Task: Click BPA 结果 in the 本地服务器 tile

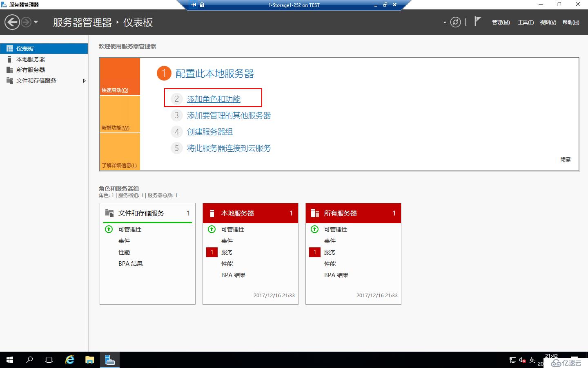Action: click(234, 275)
